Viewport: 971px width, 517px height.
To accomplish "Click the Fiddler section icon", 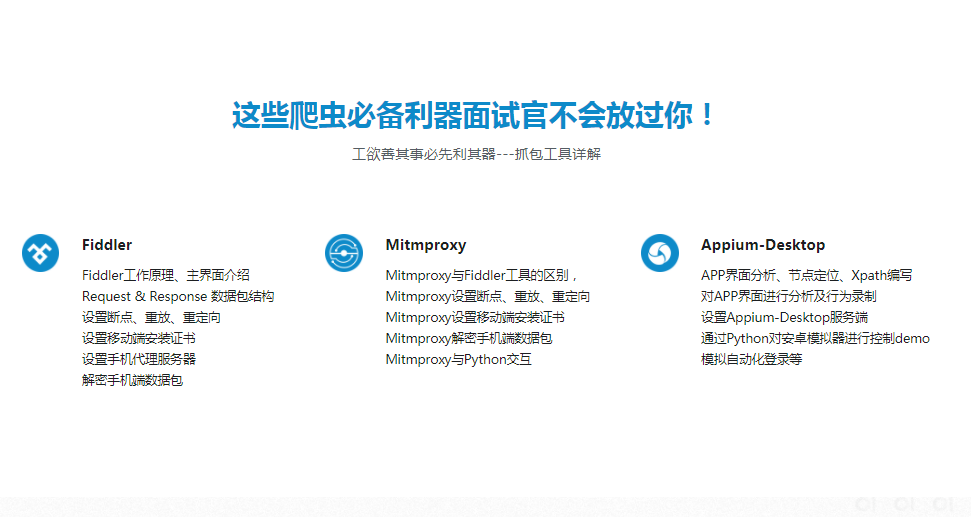I will (40, 253).
